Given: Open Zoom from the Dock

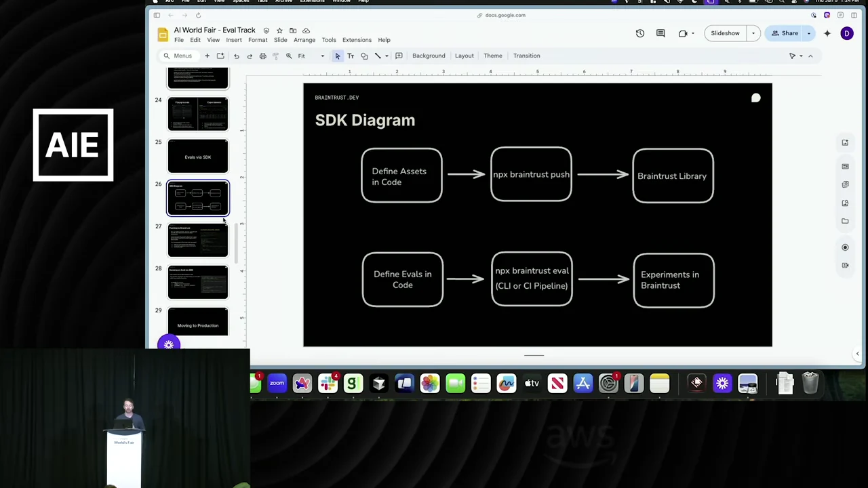Looking at the screenshot, I should 277,384.
